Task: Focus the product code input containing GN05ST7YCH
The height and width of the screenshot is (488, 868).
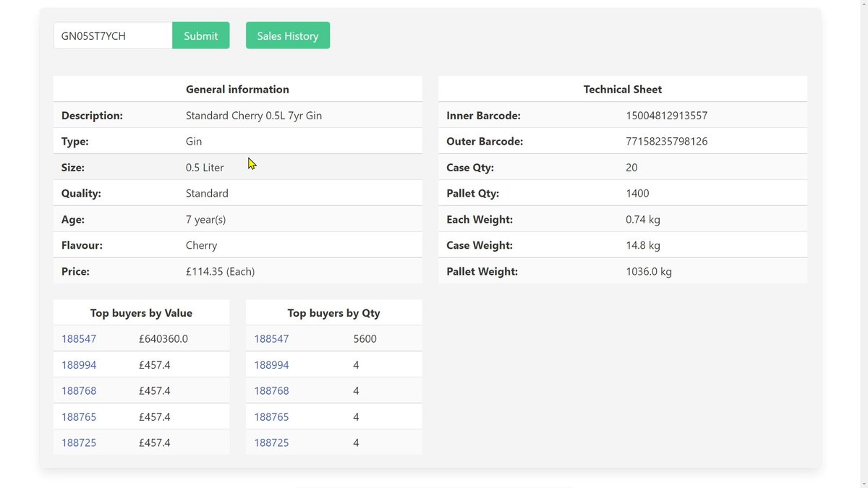Action: [x=113, y=35]
